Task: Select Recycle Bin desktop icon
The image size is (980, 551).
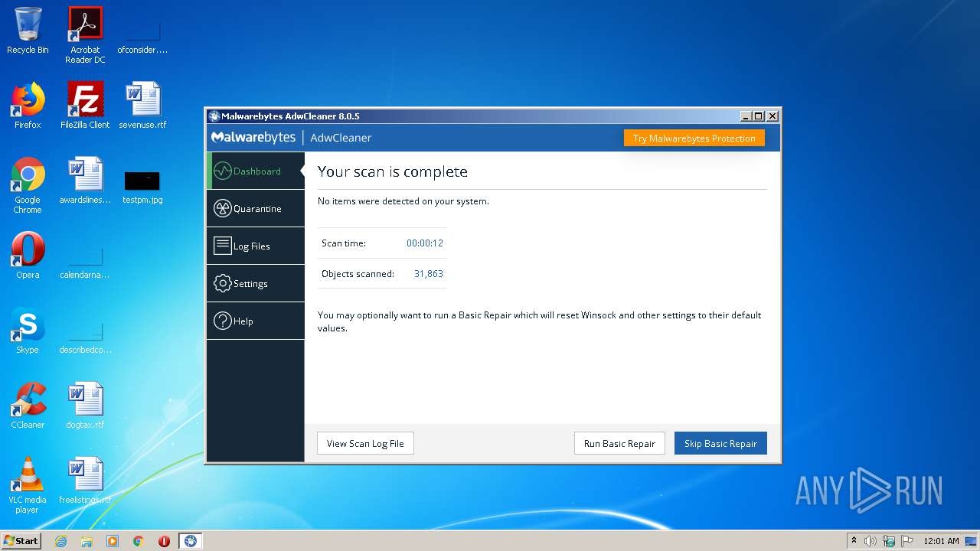Action: coord(28,31)
